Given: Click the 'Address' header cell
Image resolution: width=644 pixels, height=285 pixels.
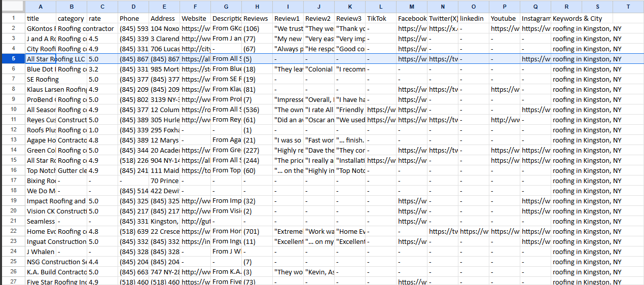Looking at the screenshot, I should (x=164, y=18).
